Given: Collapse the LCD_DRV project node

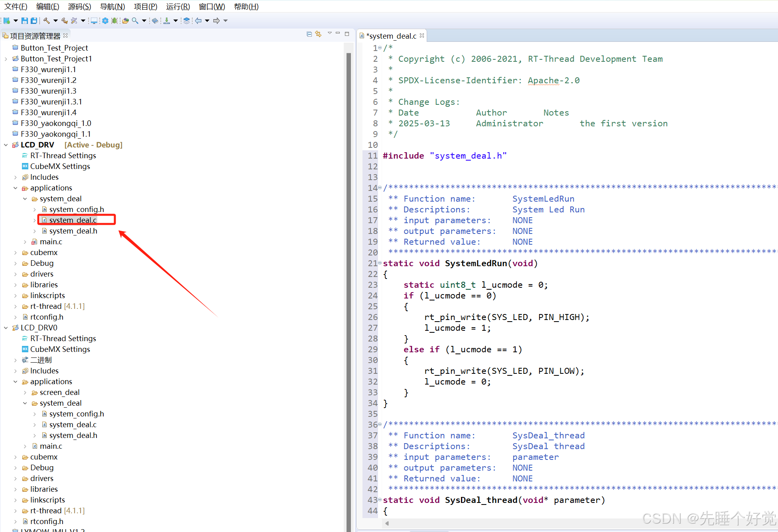Looking at the screenshot, I should 6,145.
